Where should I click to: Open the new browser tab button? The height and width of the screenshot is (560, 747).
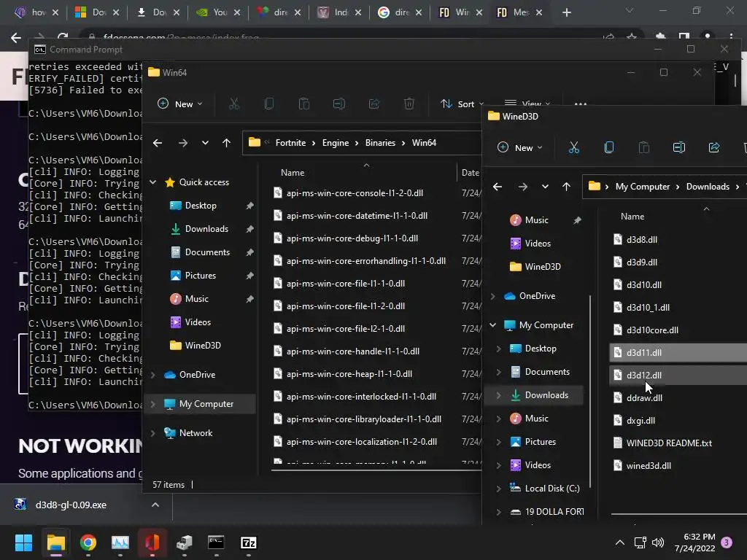(566, 12)
